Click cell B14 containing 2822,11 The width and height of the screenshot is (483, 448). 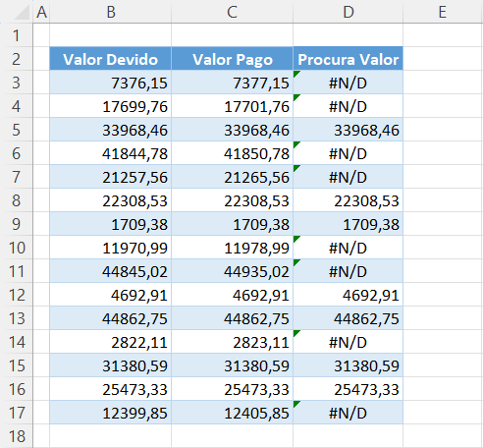pyautogui.click(x=111, y=342)
